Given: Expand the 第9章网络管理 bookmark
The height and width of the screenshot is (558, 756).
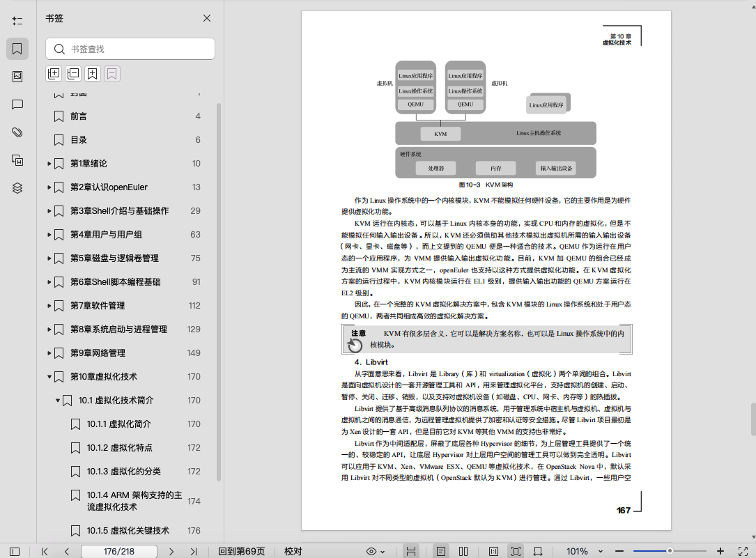Looking at the screenshot, I should [x=49, y=352].
